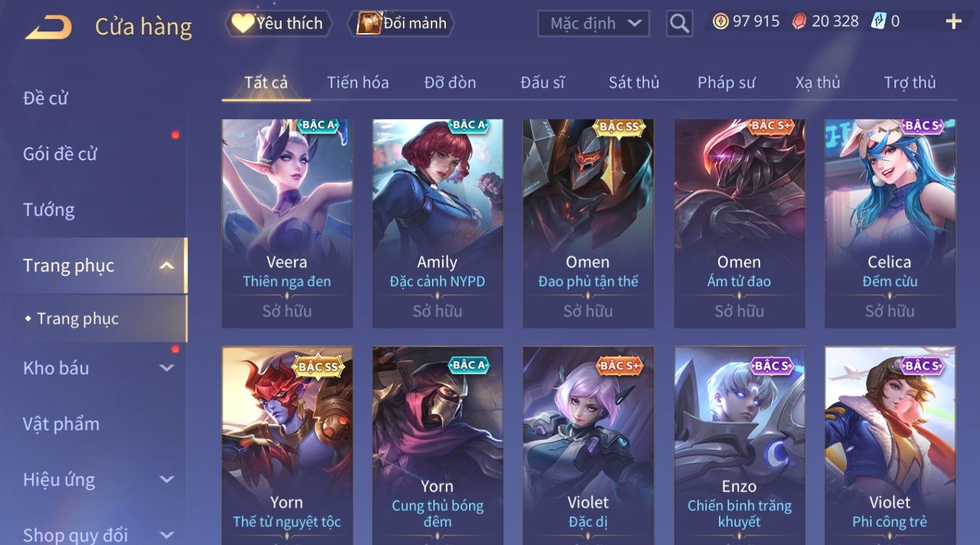Open the Mặc định sort dropdown
This screenshot has width=980, height=545.
pyautogui.click(x=593, y=24)
